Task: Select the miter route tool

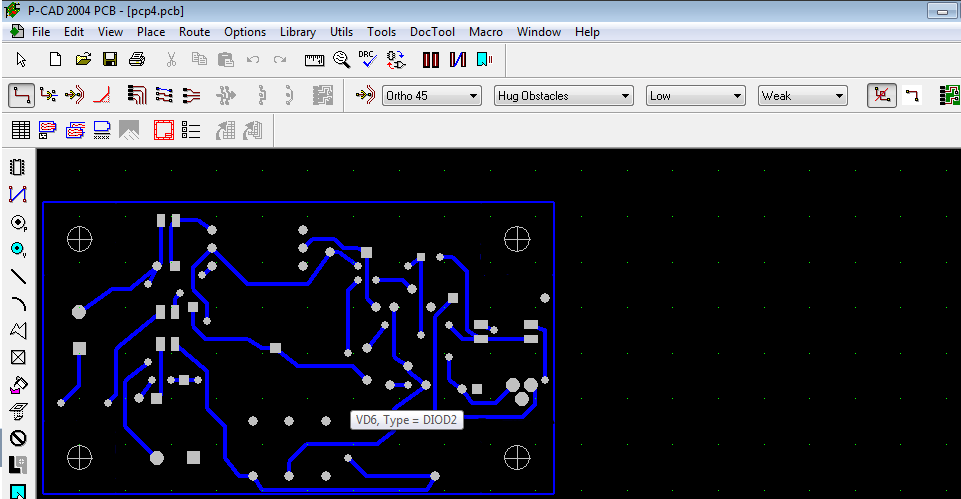Action: (x=102, y=96)
